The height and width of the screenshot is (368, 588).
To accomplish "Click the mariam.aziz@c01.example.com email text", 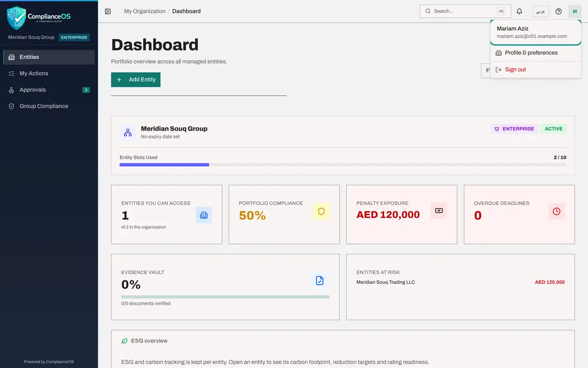I will click(x=532, y=36).
